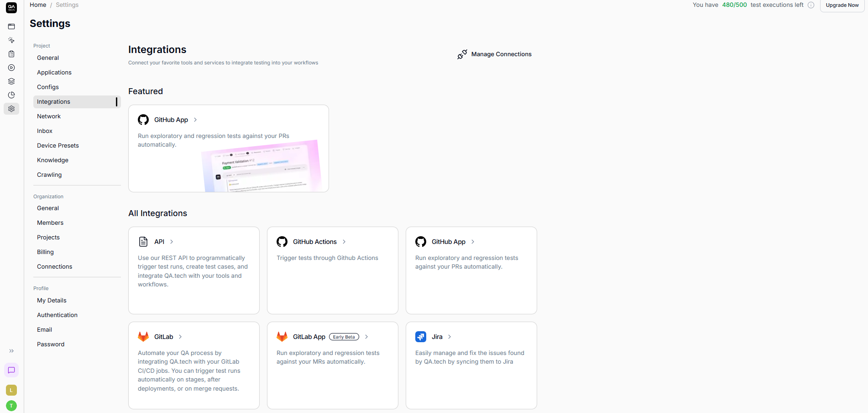Click GitLab card description text
Screen dimensions: 868x413
(x=189, y=371)
